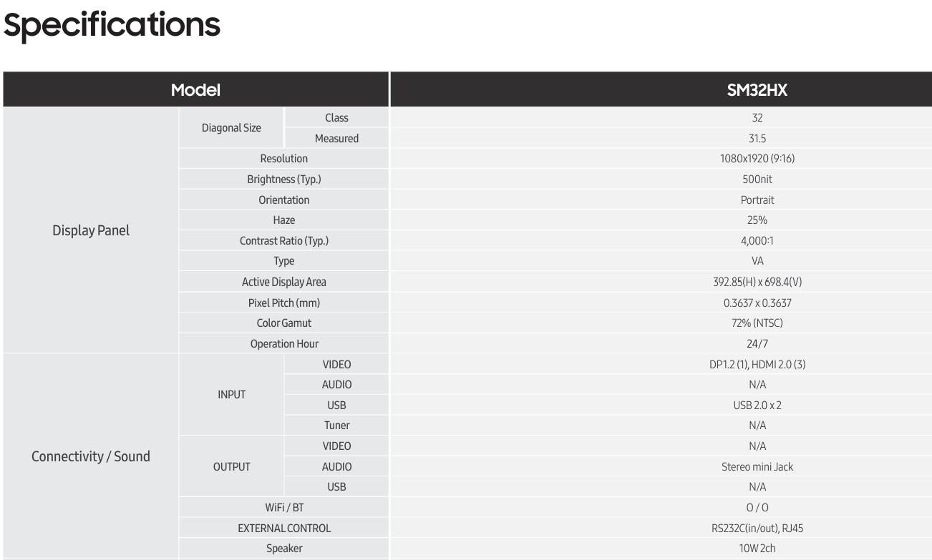932x560 pixels.
Task: Click the Connectivity / Sound category cell
Action: point(91,456)
